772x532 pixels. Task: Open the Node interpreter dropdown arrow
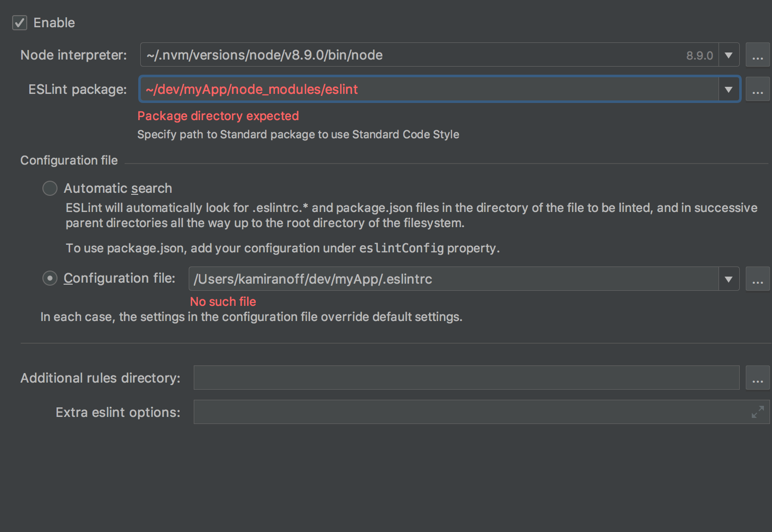(x=729, y=55)
